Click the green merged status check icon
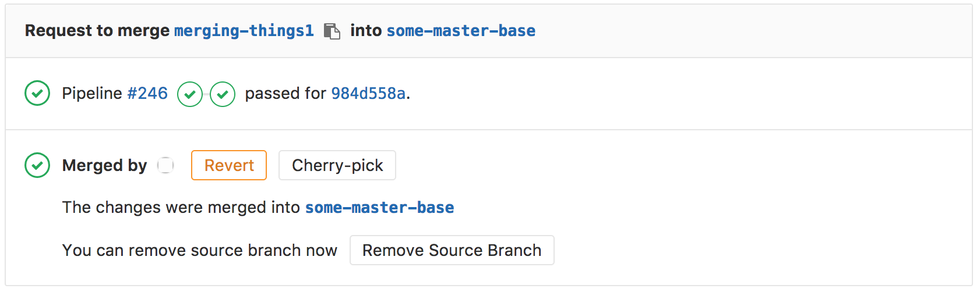The height and width of the screenshot is (292, 980). 37,165
